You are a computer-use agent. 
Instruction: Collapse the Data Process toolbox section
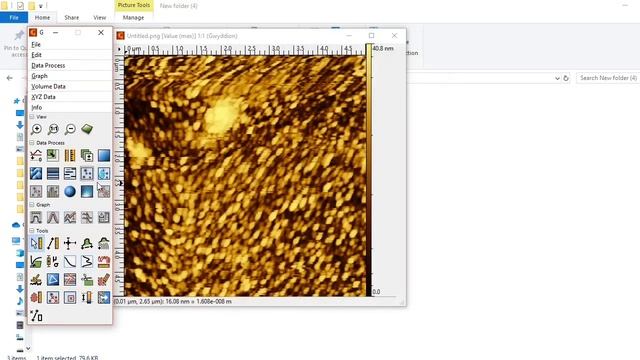coord(32,143)
